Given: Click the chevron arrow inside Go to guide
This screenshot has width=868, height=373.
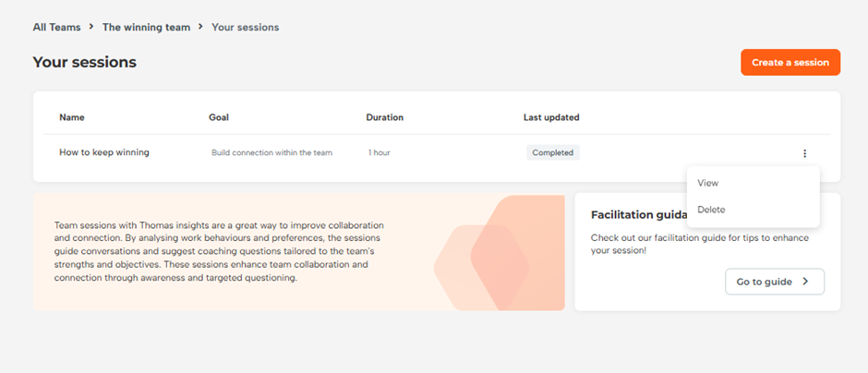Looking at the screenshot, I should coord(805,282).
